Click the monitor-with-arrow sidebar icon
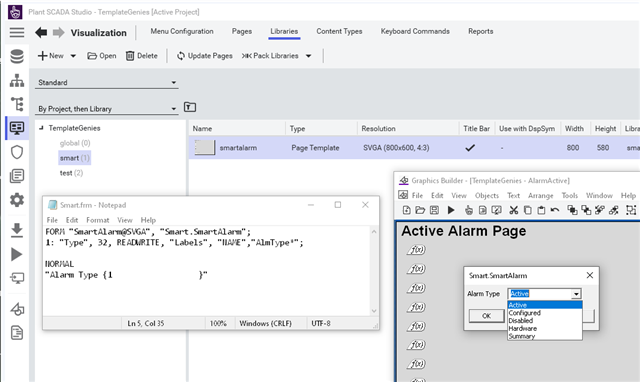 click(x=17, y=278)
